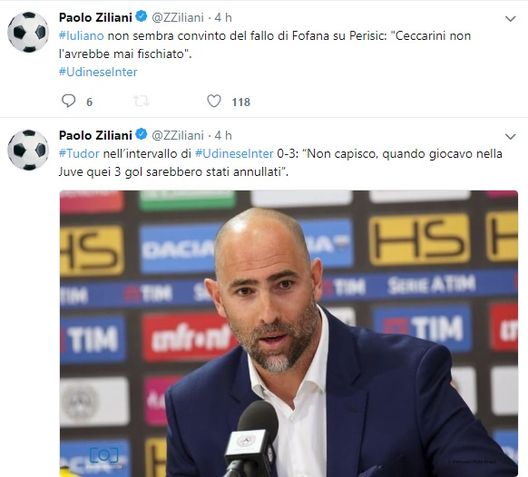
Task: Click @ZZiliani handle on second tweet
Action: pyautogui.click(x=178, y=135)
